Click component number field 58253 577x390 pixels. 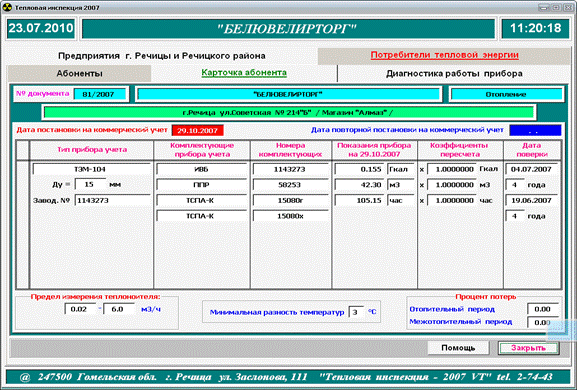[x=290, y=185]
